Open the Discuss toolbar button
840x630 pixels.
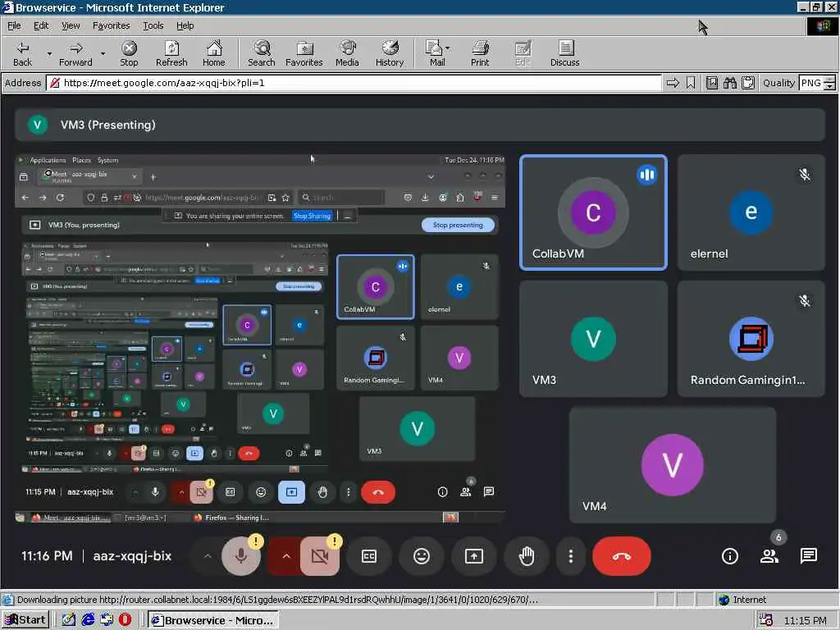pos(564,53)
